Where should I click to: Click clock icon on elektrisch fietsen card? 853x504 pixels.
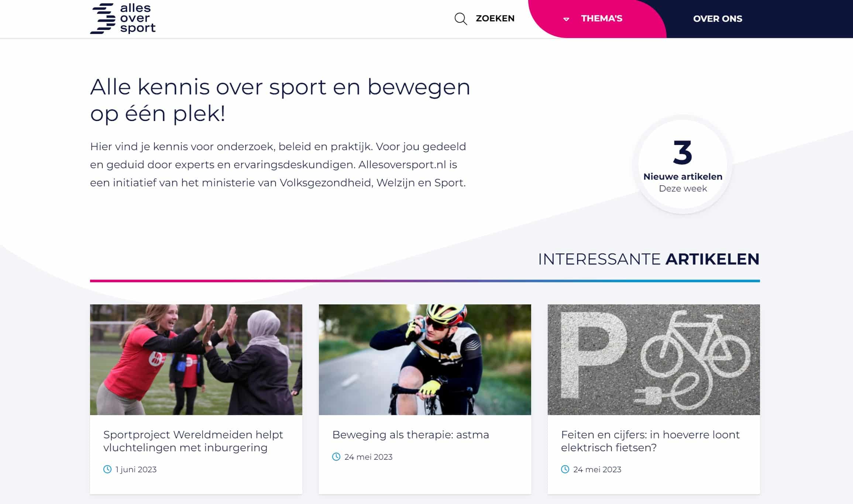[x=565, y=469]
